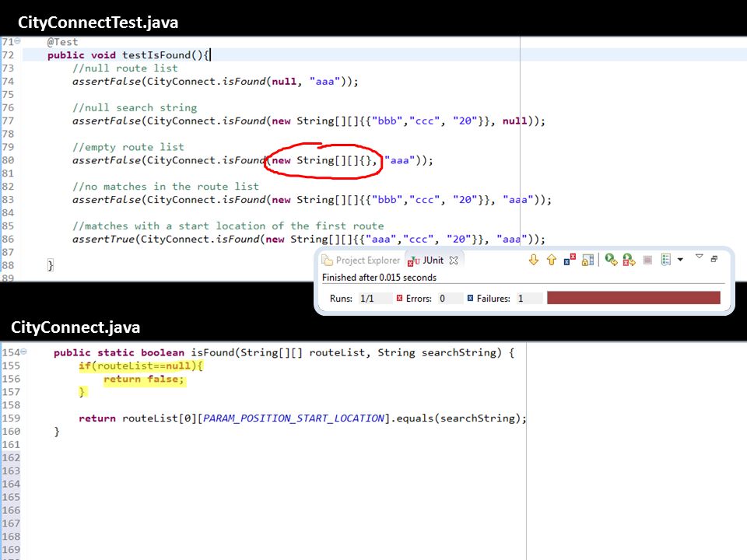Screen dimensions: 747x560
Task: Click line number 80 in the gutter
Action: pos(8,160)
